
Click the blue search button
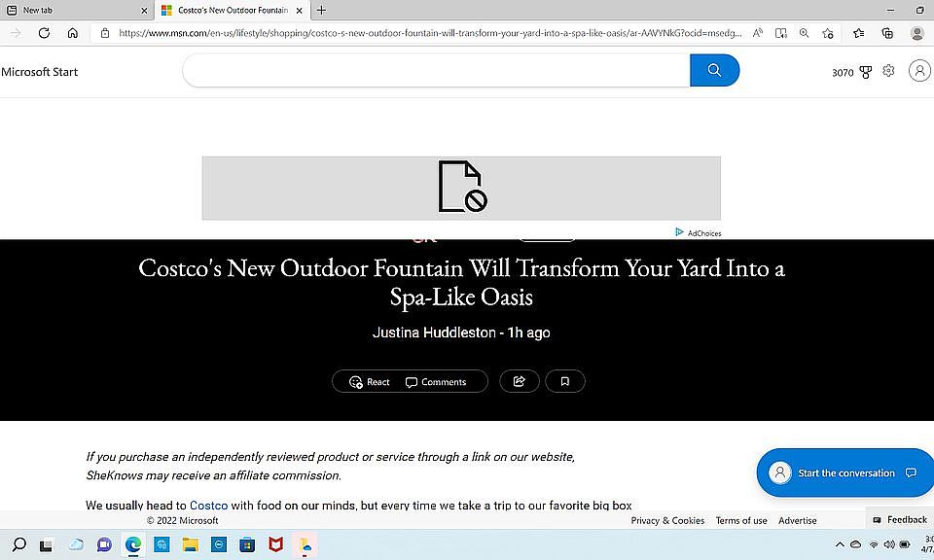click(715, 70)
